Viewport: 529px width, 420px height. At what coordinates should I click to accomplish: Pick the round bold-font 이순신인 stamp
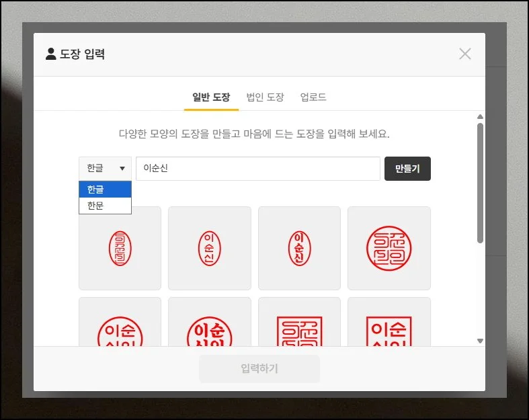[210, 322]
